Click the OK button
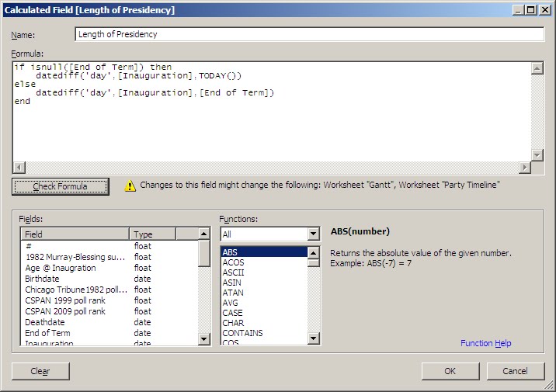This screenshot has width=556, height=392. pyautogui.click(x=450, y=371)
